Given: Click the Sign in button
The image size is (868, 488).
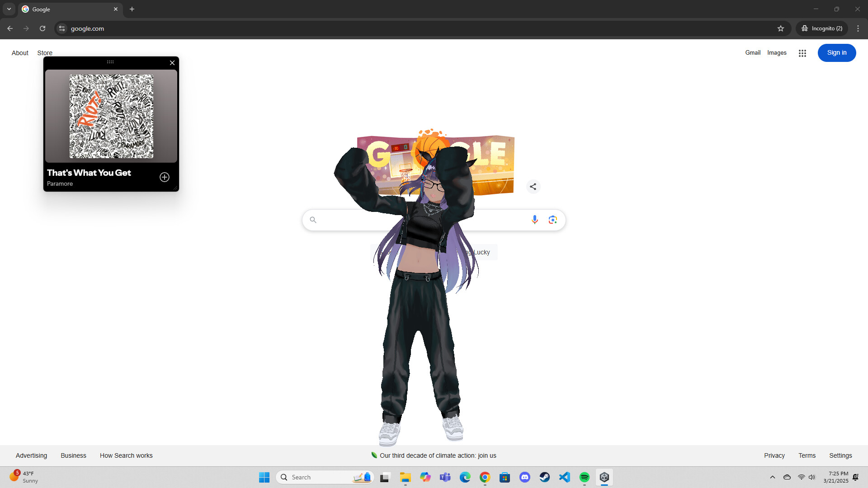Looking at the screenshot, I should point(836,53).
